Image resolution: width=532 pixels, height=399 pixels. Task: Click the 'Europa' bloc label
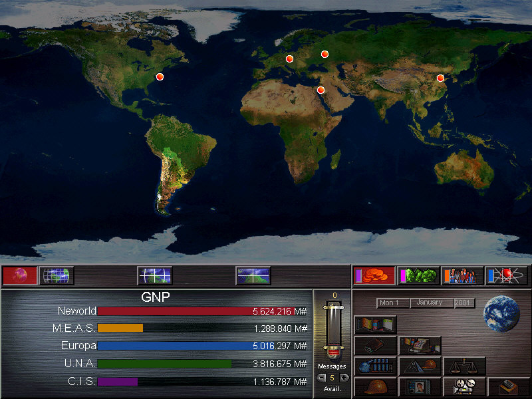[78, 346]
